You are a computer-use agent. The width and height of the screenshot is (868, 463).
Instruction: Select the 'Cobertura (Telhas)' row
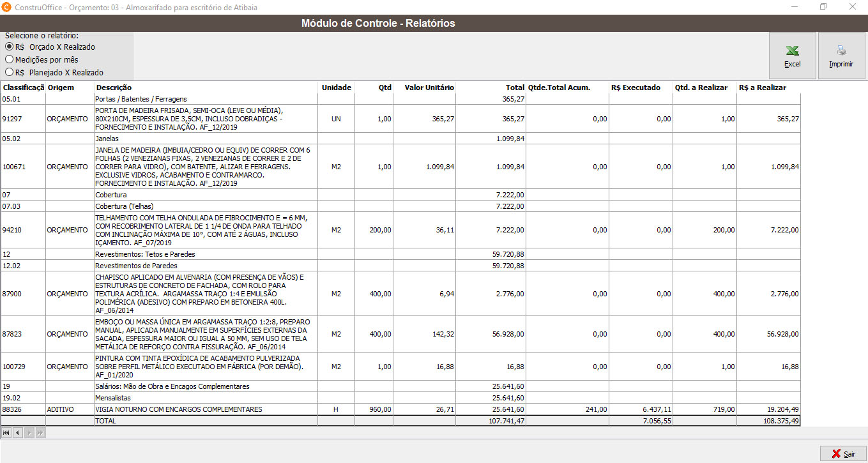coord(400,206)
